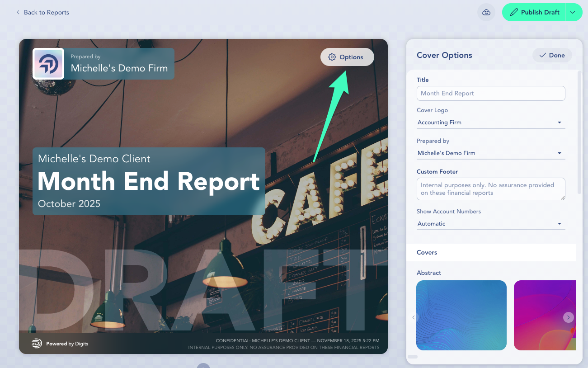Expand the Cover Logo dropdown
588x368 pixels.
pos(491,123)
